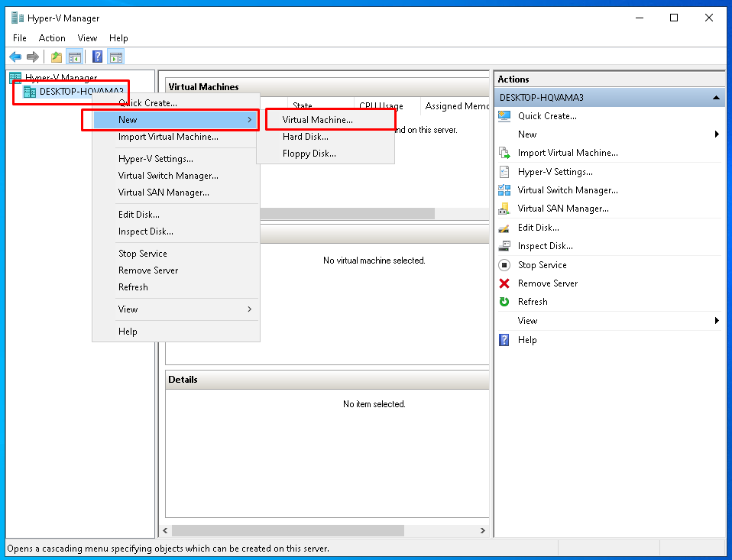Expand View submenu arrow in context menu

tap(250, 309)
